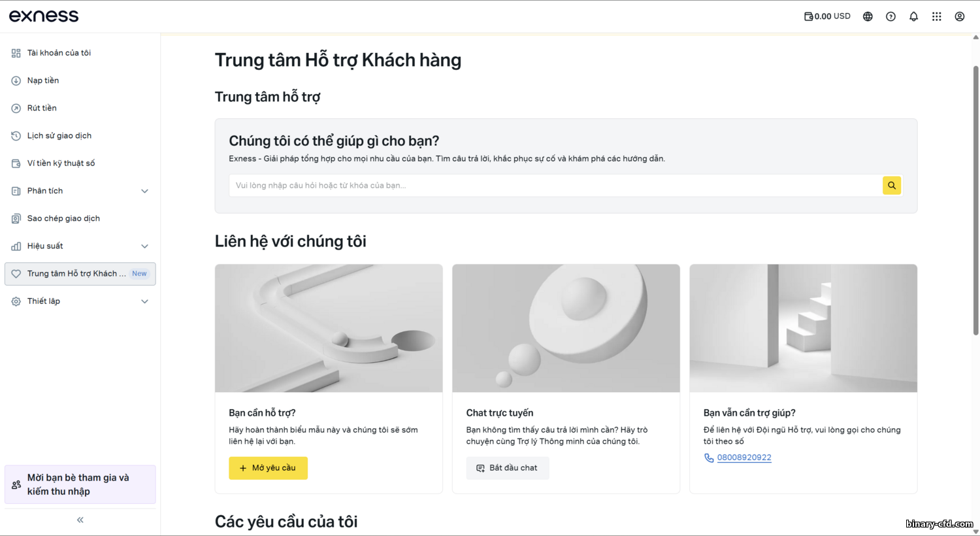The height and width of the screenshot is (536, 980).
Task: Click the page's vertical scrollbar
Action: (975, 196)
